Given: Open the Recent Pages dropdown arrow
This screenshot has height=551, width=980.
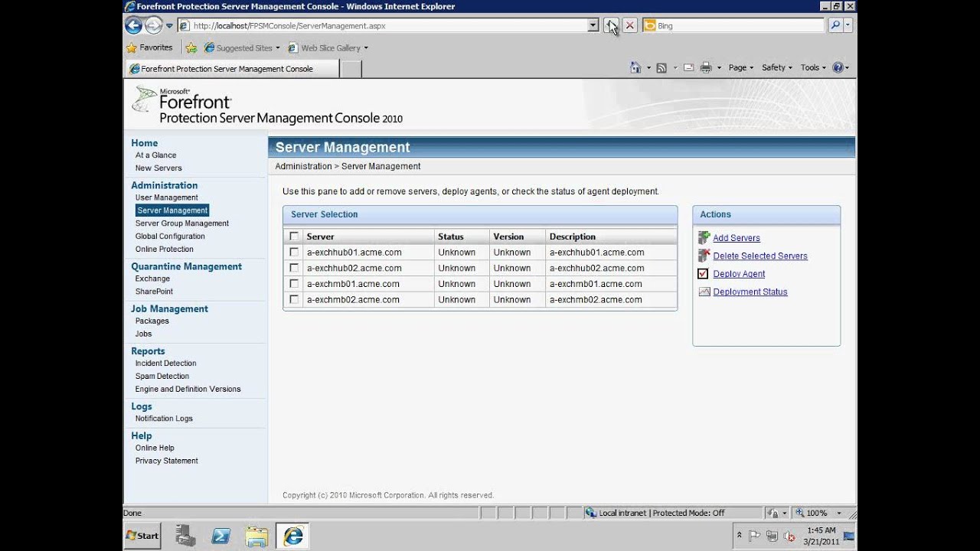Looking at the screenshot, I should click(x=169, y=25).
